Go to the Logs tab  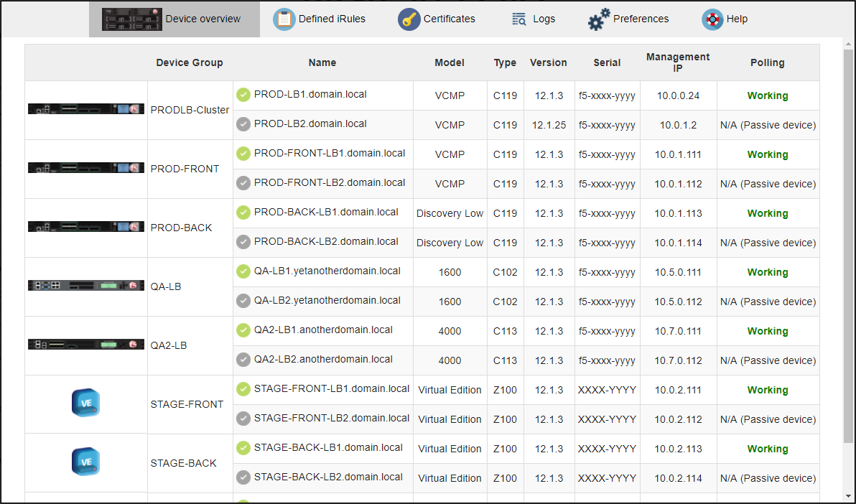pyautogui.click(x=534, y=19)
